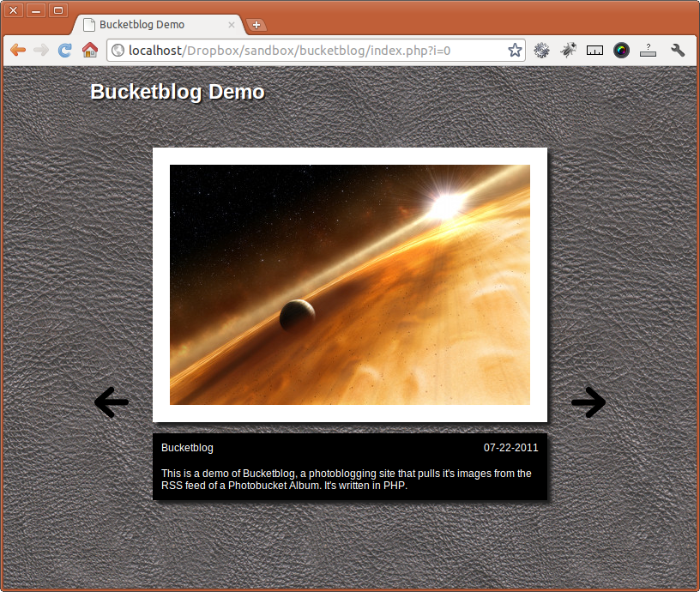Click the bug extension icon
The height and width of the screenshot is (592, 700).
click(x=568, y=50)
